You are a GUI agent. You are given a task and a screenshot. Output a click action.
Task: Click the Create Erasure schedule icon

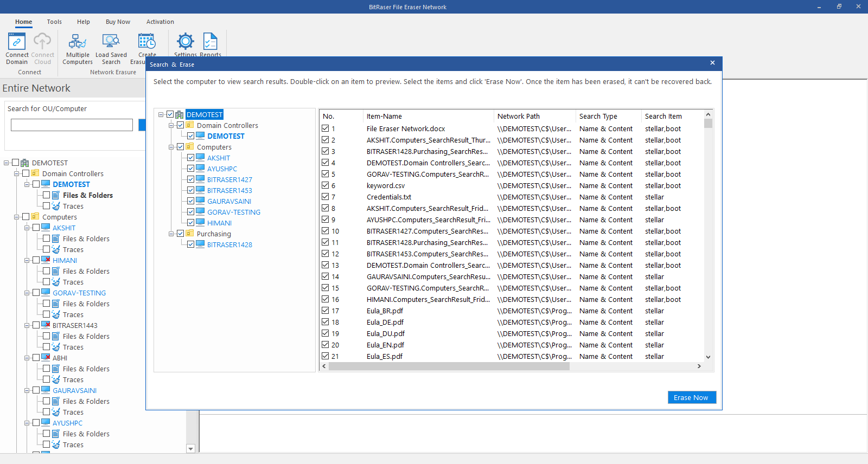(x=147, y=41)
